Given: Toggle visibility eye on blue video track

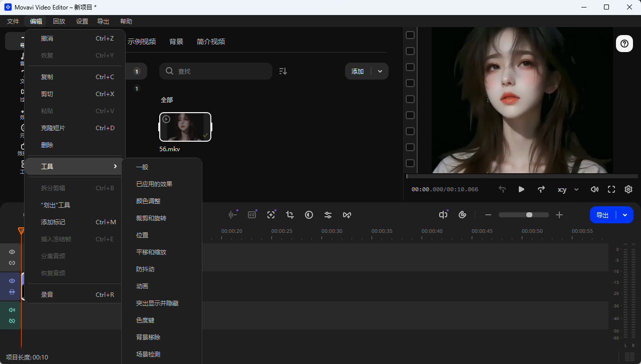Looking at the screenshot, I should (x=12, y=281).
